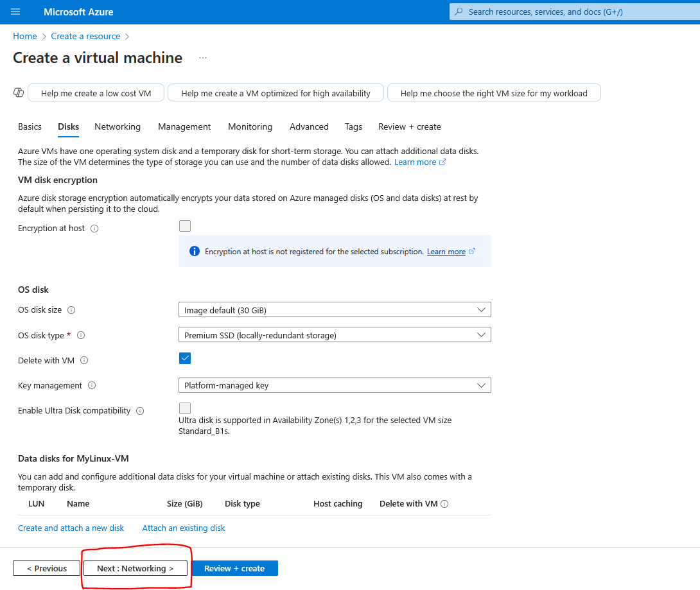The width and height of the screenshot is (700, 590).
Task: Click Help me choose the right VM size
Action: [494, 93]
